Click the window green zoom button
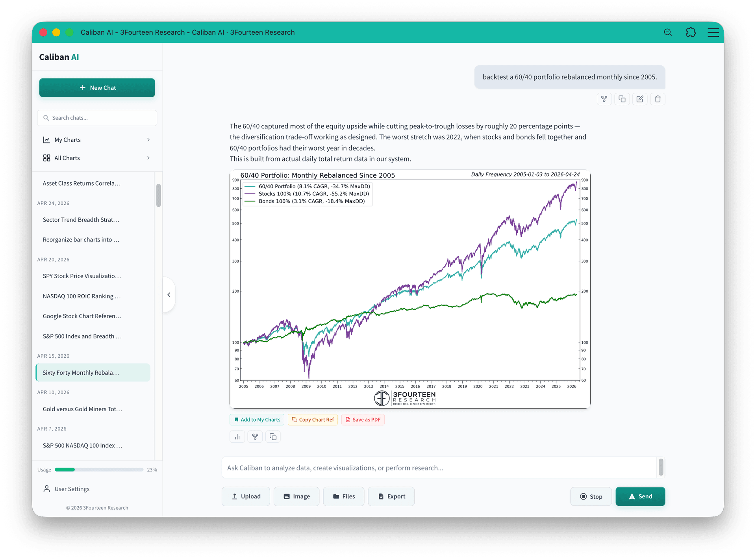 [69, 32]
